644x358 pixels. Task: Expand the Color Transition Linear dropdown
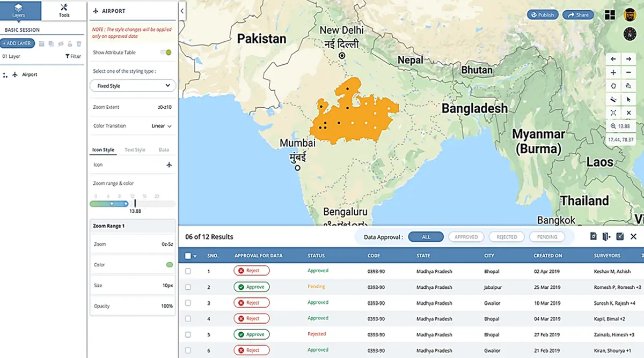coord(162,126)
